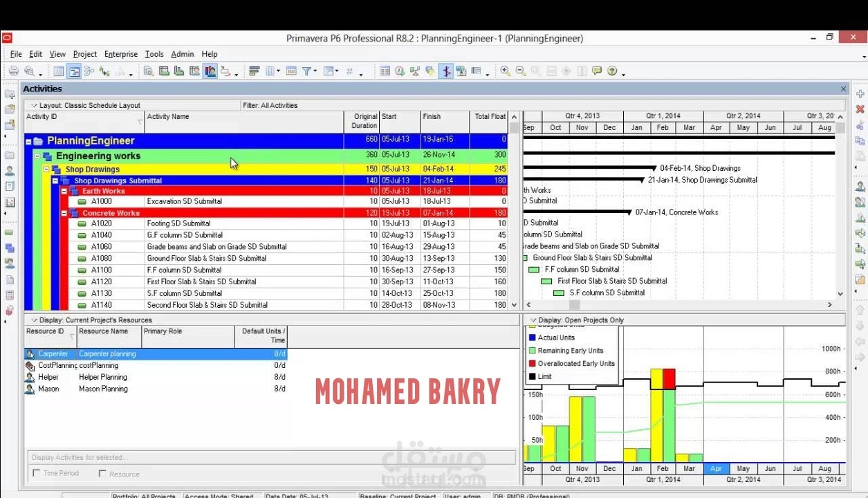Tick the Resource checkbox

(x=102, y=474)
